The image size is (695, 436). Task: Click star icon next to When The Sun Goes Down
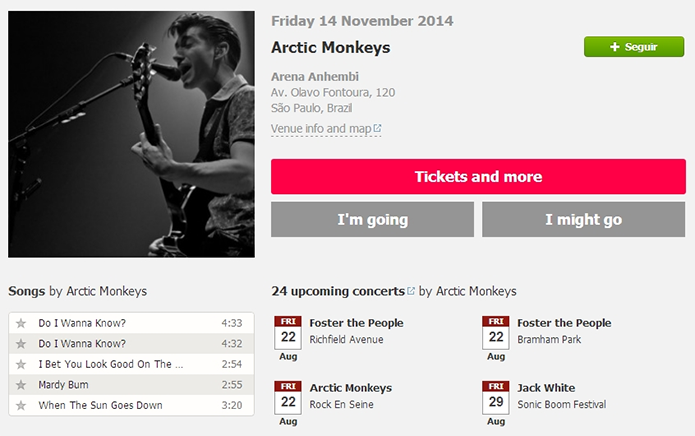pos(21,405)
